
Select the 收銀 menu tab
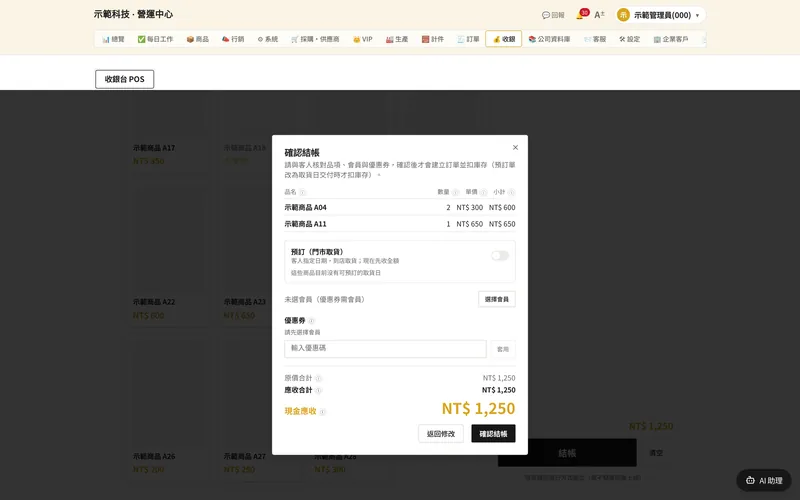pos(504,39)
